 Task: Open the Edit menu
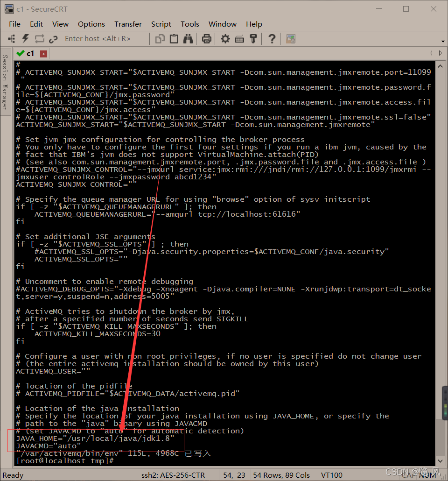(x=36, y=24)
